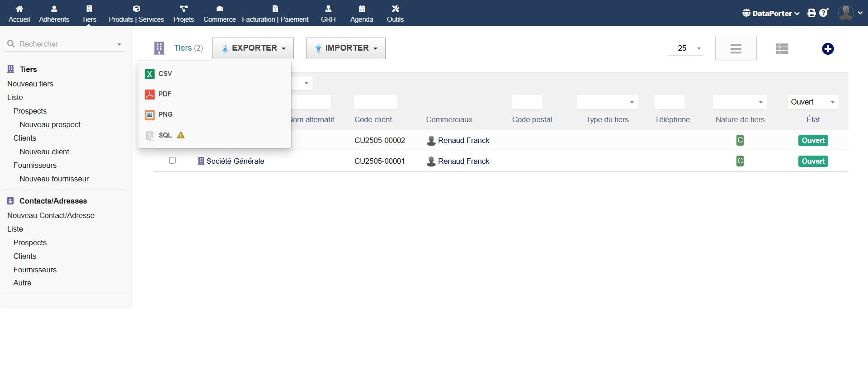This screenshot has height=370, width=868.
Task: Open the 25 rows-per-page dropdown
Action: (x=686, y=48)
